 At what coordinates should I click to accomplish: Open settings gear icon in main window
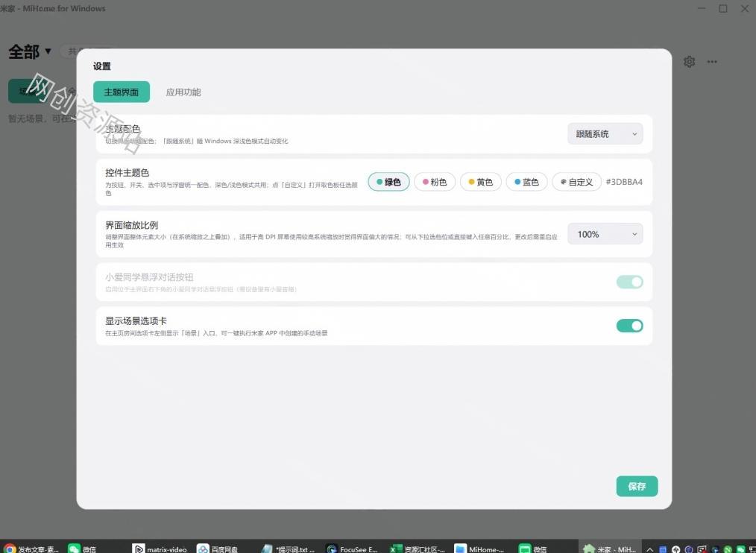tap(689, 62)
